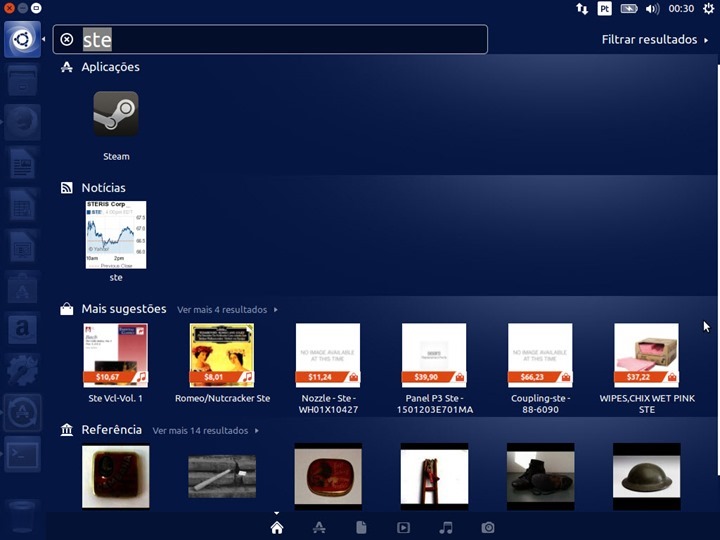Open Coupling-ste 88-6090 product
This screenshot has height=540, width=720.
tap(540, 355)
